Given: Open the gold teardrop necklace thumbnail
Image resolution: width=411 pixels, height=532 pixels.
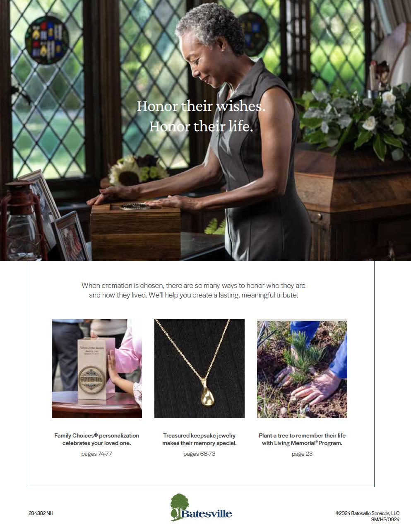Looking at the screenshot, I should pos(199,368).
